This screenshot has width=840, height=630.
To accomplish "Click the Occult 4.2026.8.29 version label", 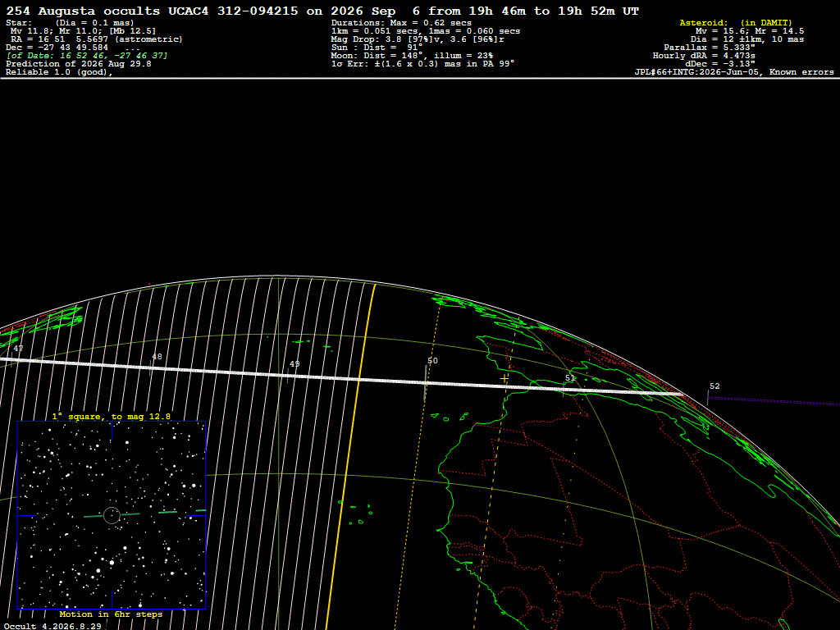I will 52,626.
